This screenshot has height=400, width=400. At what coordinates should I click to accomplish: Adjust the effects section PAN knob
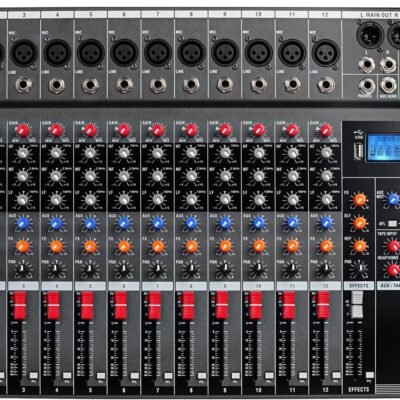[359, 268]
